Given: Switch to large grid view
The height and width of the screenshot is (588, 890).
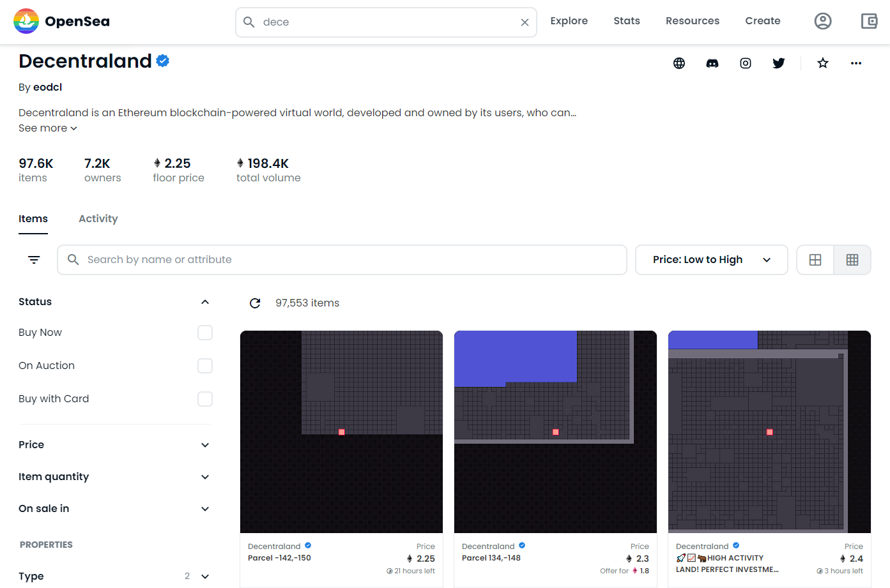Looking at the screenshot, I should 815,260.
